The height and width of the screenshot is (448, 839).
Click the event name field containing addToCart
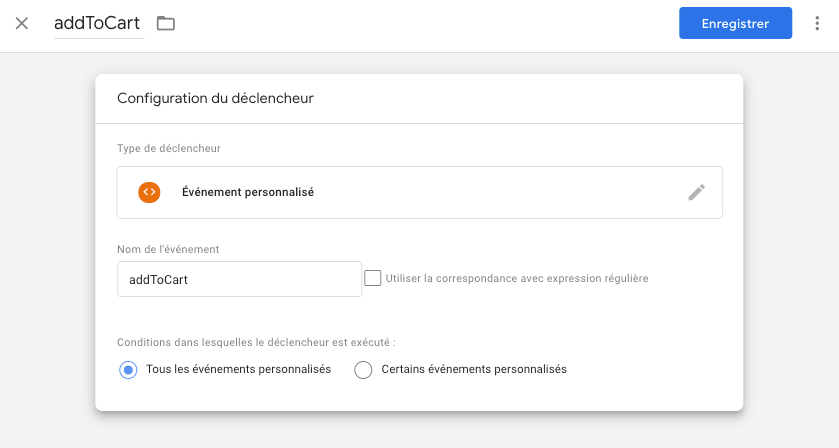(238, 279)
